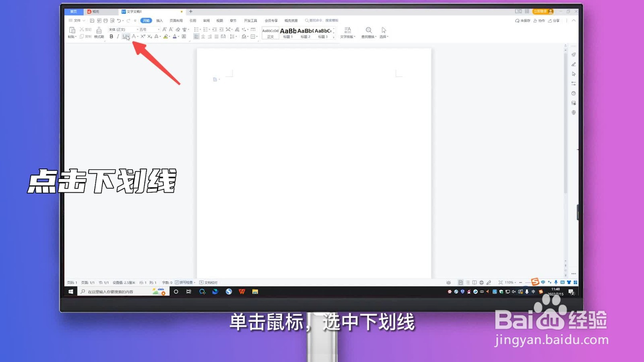Apply subscript formatting

pos(150,37)
